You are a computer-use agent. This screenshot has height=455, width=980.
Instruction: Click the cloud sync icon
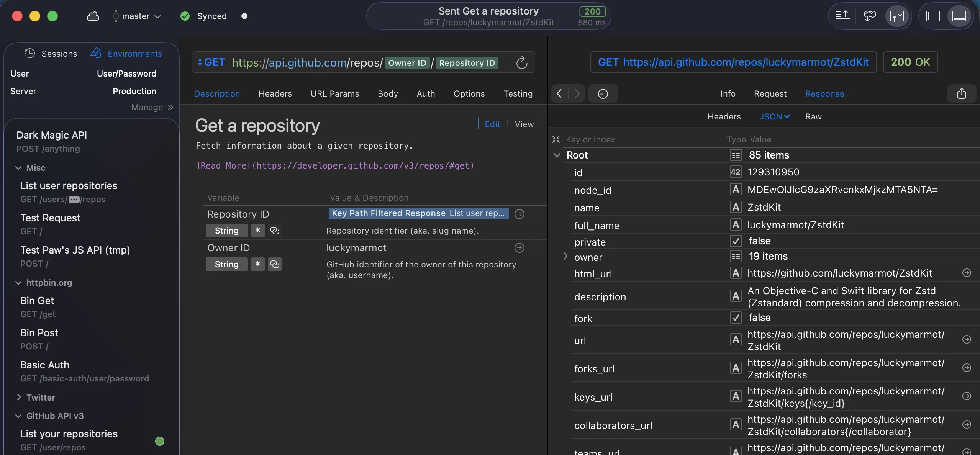93,16
